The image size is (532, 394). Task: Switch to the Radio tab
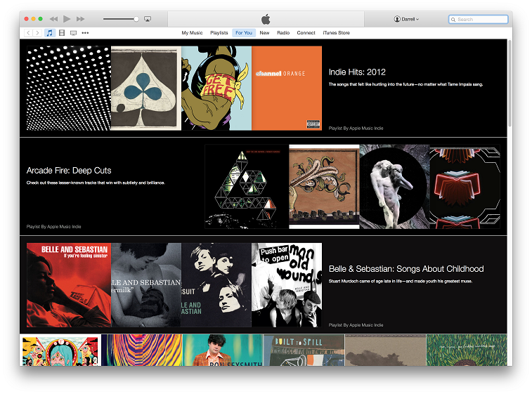pos(283,33)
